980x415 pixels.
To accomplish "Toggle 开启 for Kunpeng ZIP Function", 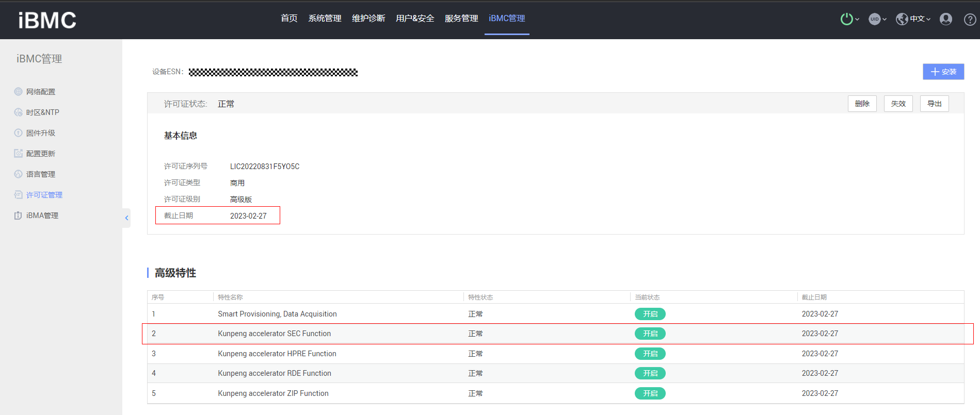I will pyautogui.click(x=650, y=393).
